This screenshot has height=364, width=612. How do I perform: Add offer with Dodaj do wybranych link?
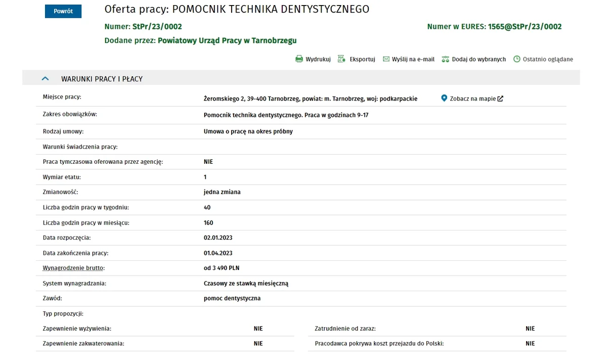[x=478, y=59]
